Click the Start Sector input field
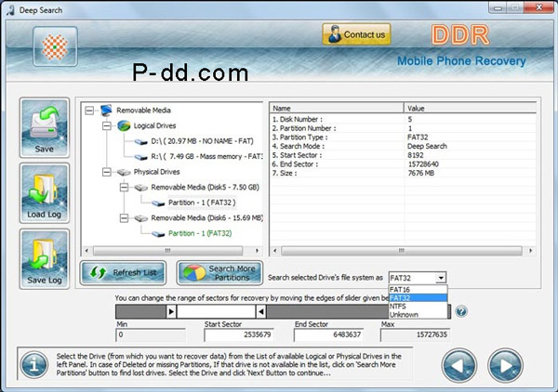Viewport: 558px width, 392px height. coord(239,334)
